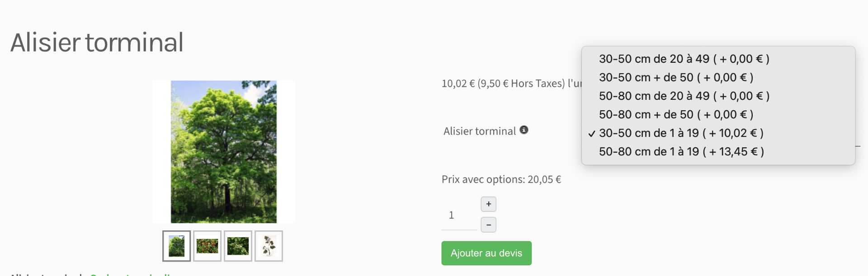868x276 pixels.
Task: Choose option 30-50 cm de 20 à 49
Action: point(684,59)
